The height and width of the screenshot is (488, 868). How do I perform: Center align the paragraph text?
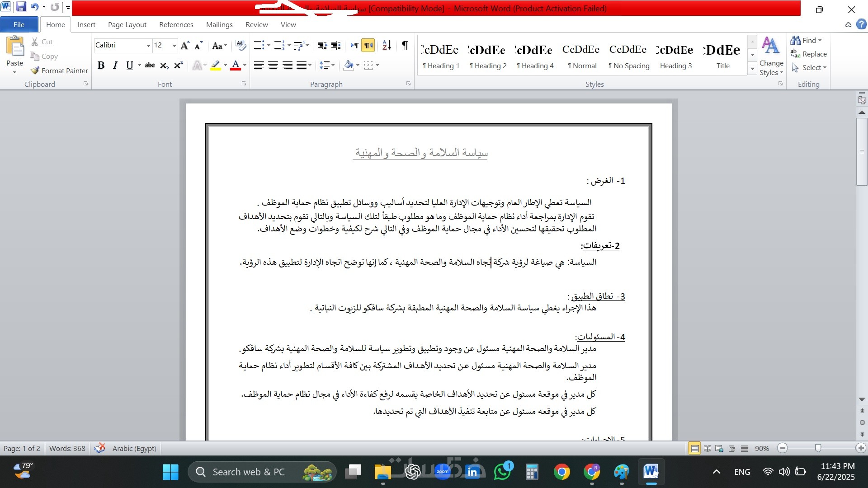coord(273,65)
